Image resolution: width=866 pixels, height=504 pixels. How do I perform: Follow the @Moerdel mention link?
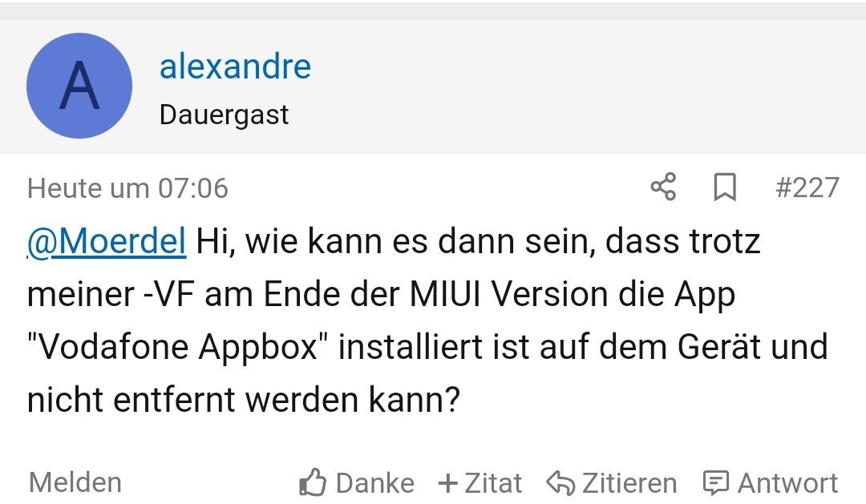[x=107, y=241]
